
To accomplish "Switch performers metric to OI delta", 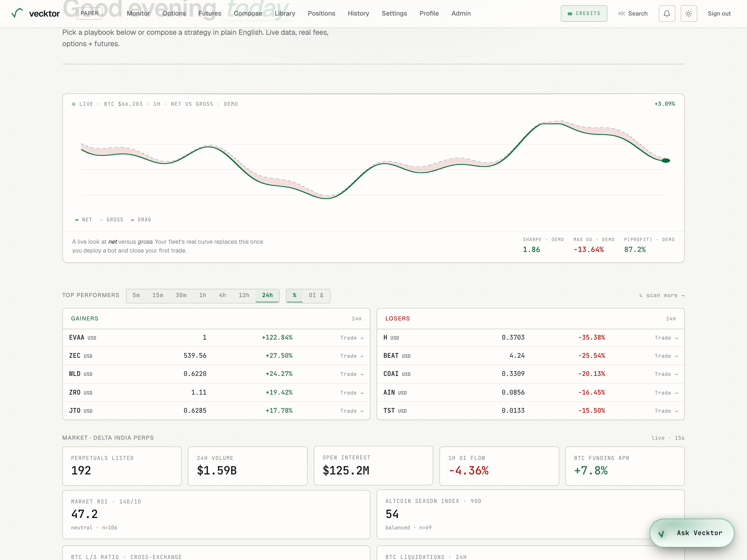I will click(316, 295).
